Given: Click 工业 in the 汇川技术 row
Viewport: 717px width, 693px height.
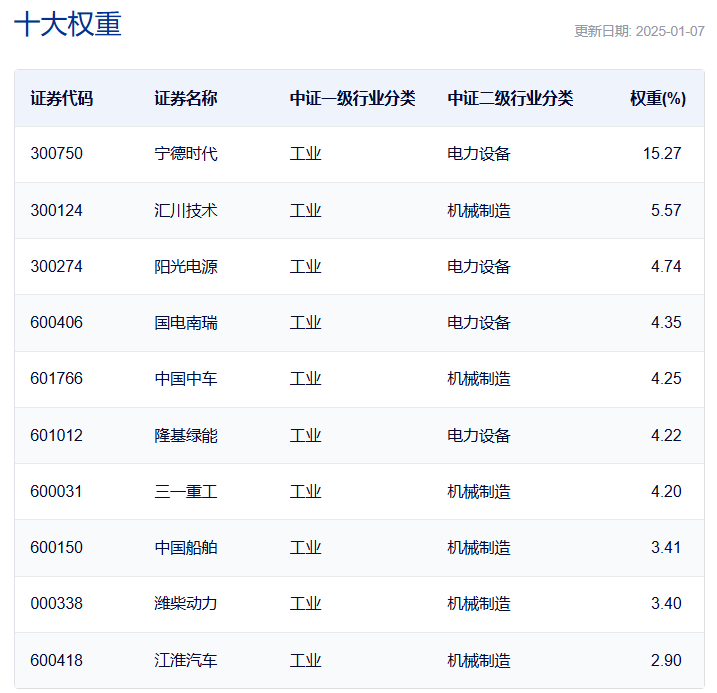Looking at the screenshot, I should [305, 210].
